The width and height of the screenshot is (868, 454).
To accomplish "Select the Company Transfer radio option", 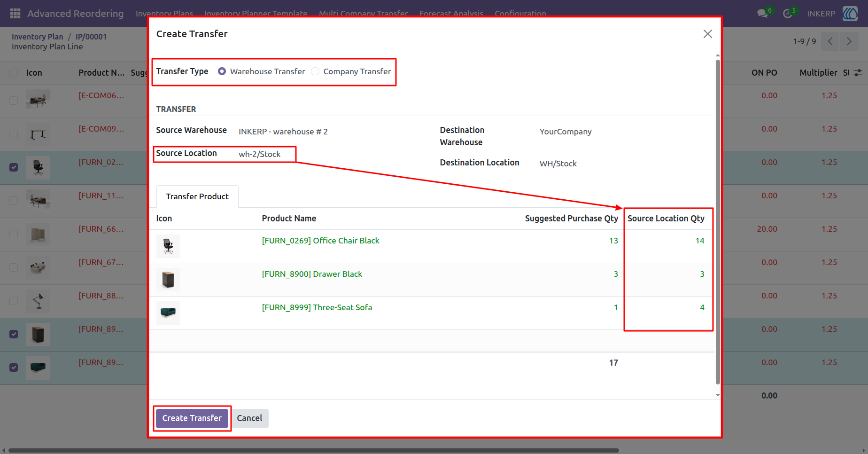I will tap(315, 71).
